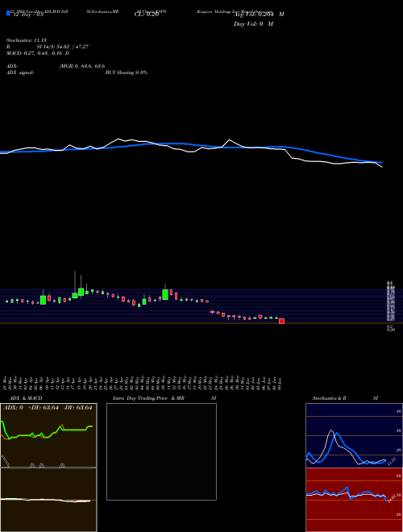Click the 'BUY Slowing @ 0%' signal text

click(127, 73)
